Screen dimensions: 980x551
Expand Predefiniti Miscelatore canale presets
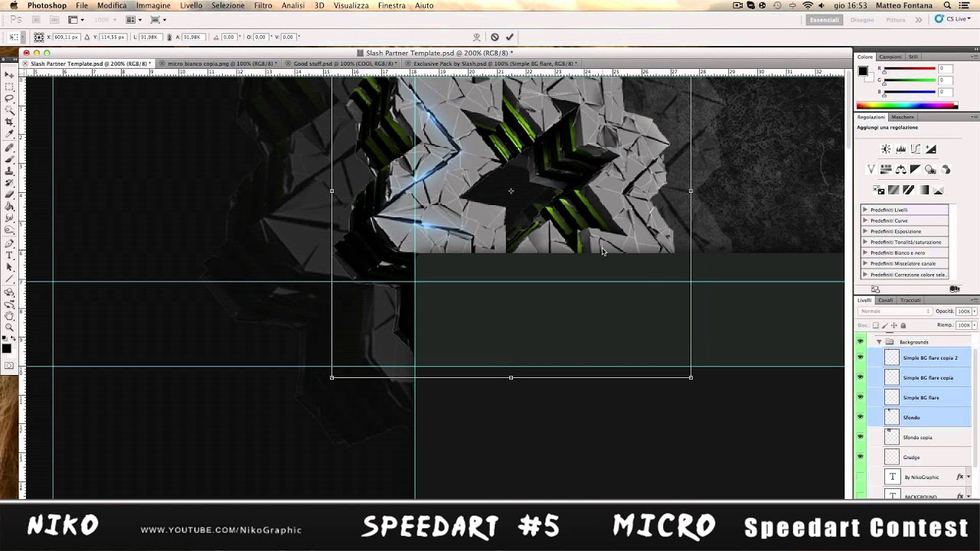point(866,263)
